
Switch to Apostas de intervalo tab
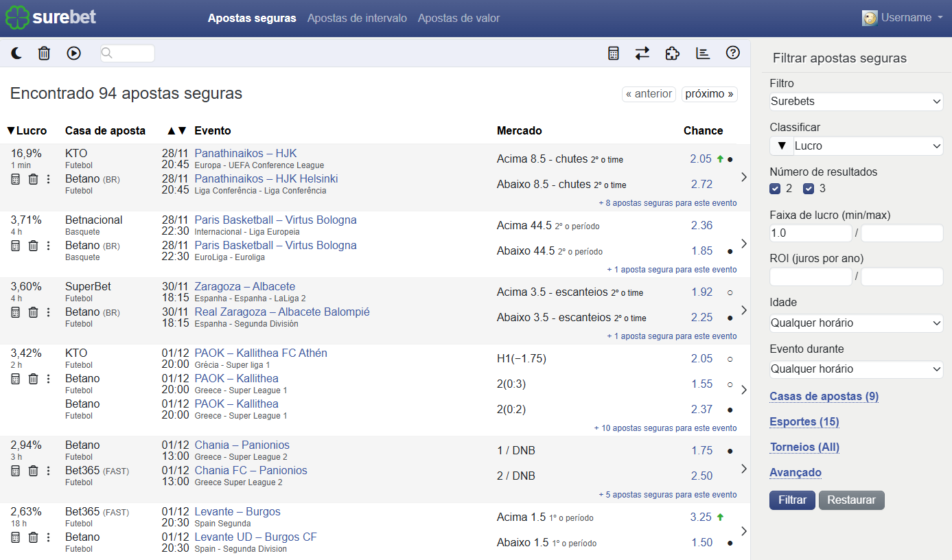357,18
